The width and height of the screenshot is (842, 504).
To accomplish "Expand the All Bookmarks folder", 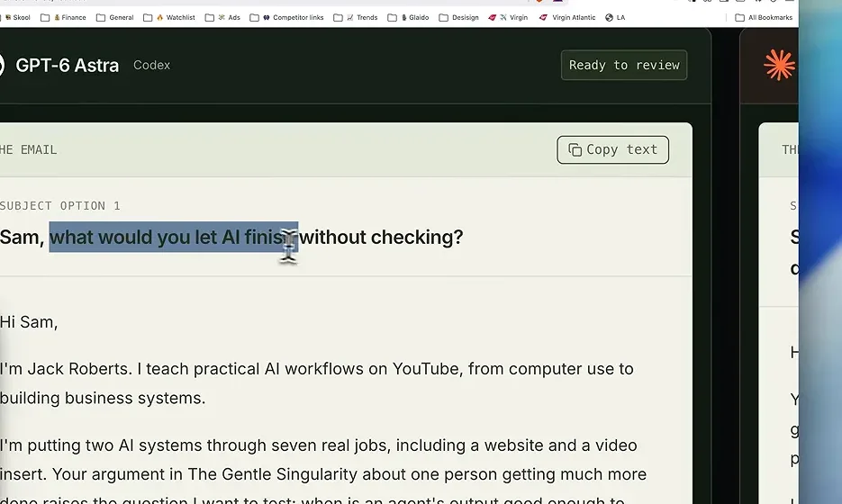I will pos(764,18).
